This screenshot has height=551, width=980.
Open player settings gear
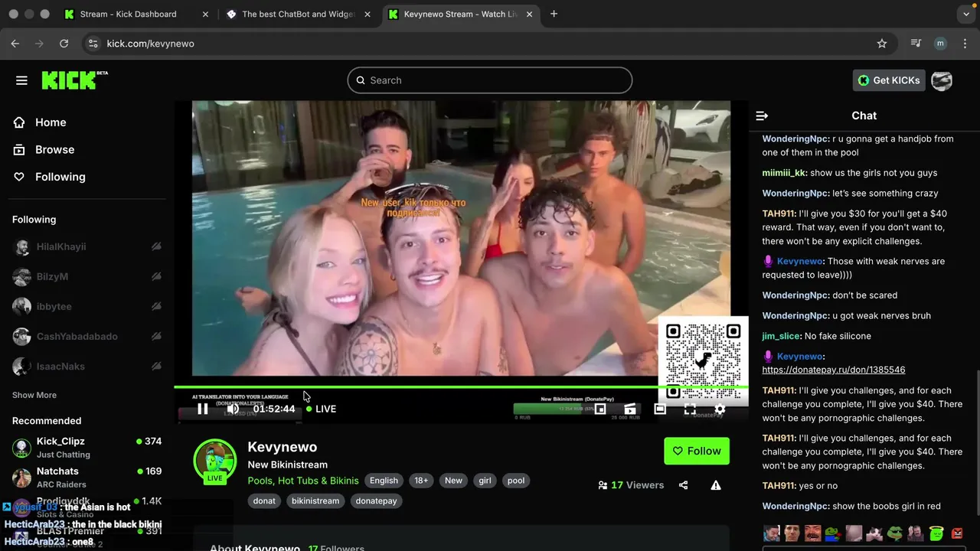[720, 409]
